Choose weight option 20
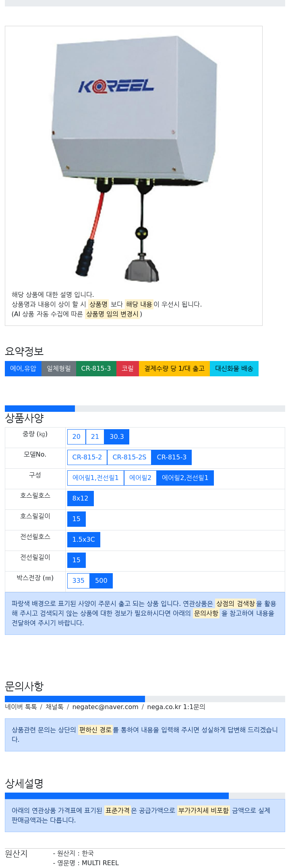The height and width of the screenshot is (868, 290). (x=77, y=437)
